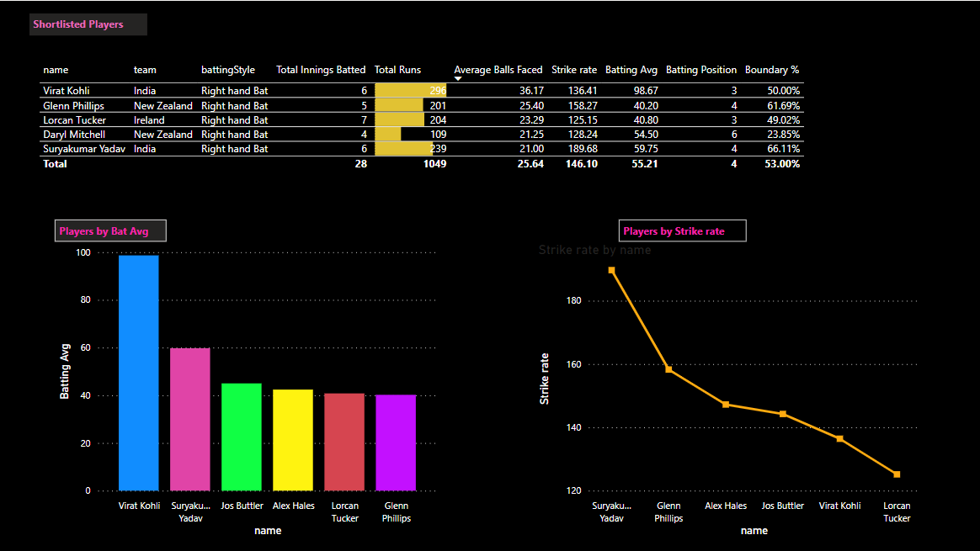Image resolution: width=980 pixels, height=551 pixels.
Task: Sort the table by Strike rate column
Action: click(573, 70)
